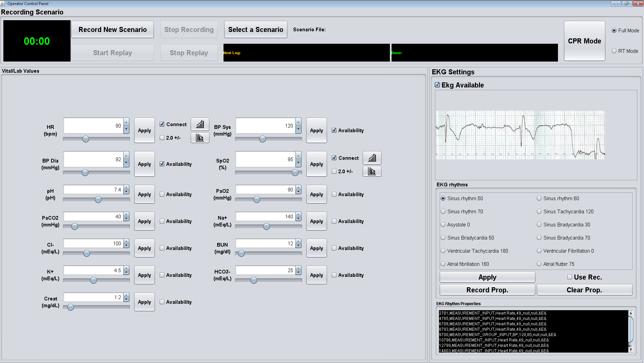Toggle the HR Connect checkbox
This screenshot has width=644, height=363.
point(162,124)
